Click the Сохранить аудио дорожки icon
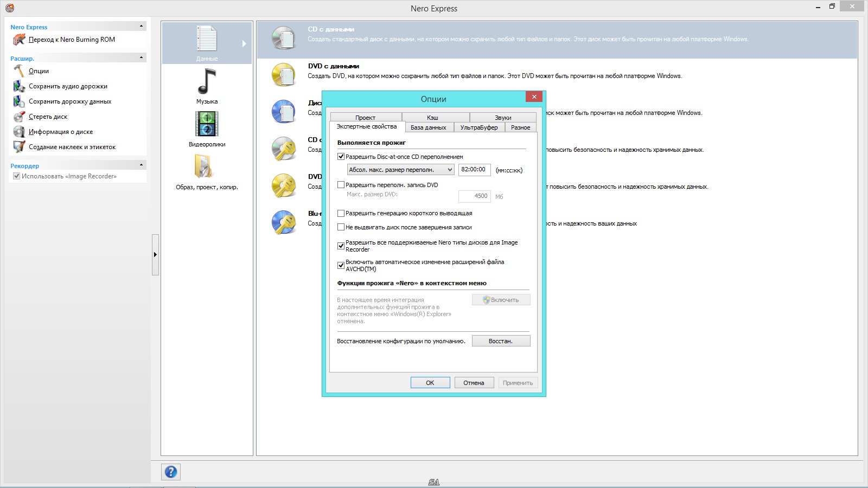868x488 pixels. pyautogui.click(x=19, y=86)
